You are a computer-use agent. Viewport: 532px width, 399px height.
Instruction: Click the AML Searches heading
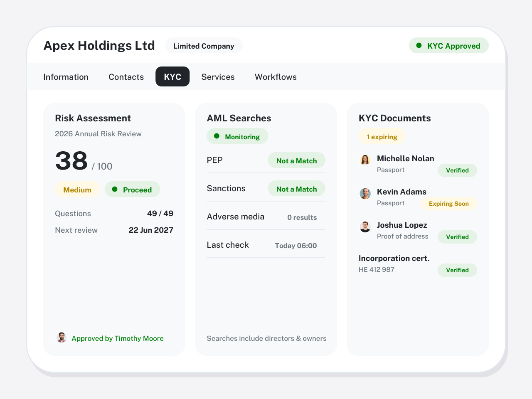[239, 118]
